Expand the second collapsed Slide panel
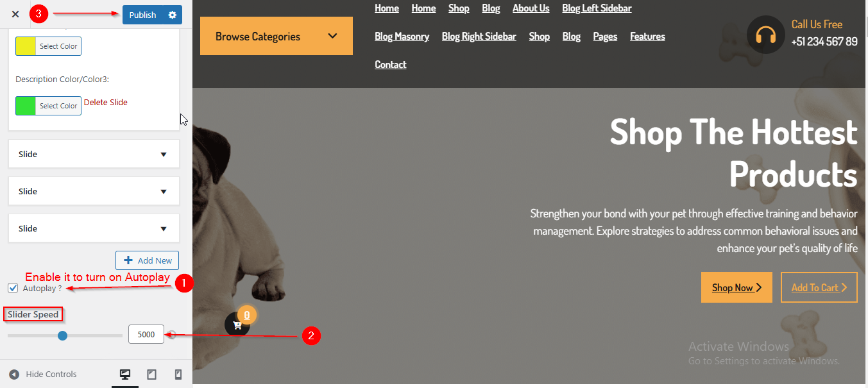 [94, 191]
